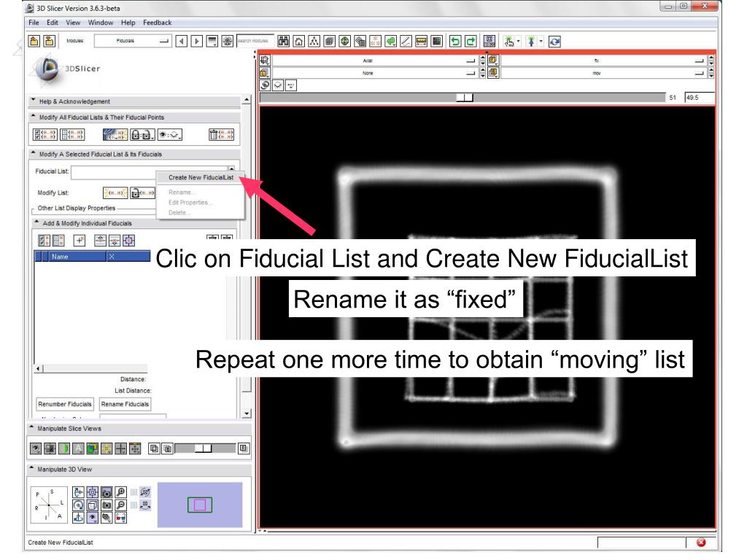Toggle slice link icon in red slice controller
The height and width of the screenshot is (560, 747).
tap(265, 85)
